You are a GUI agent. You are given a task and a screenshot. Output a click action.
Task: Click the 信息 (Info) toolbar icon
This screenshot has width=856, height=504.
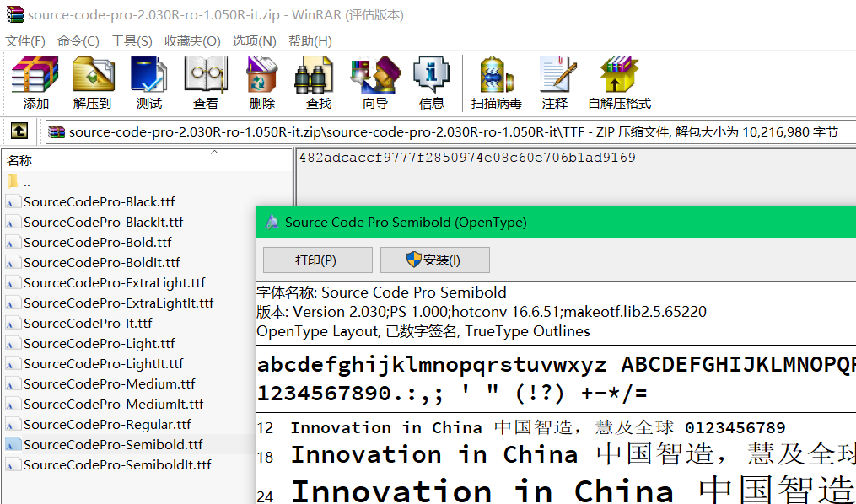431,73
